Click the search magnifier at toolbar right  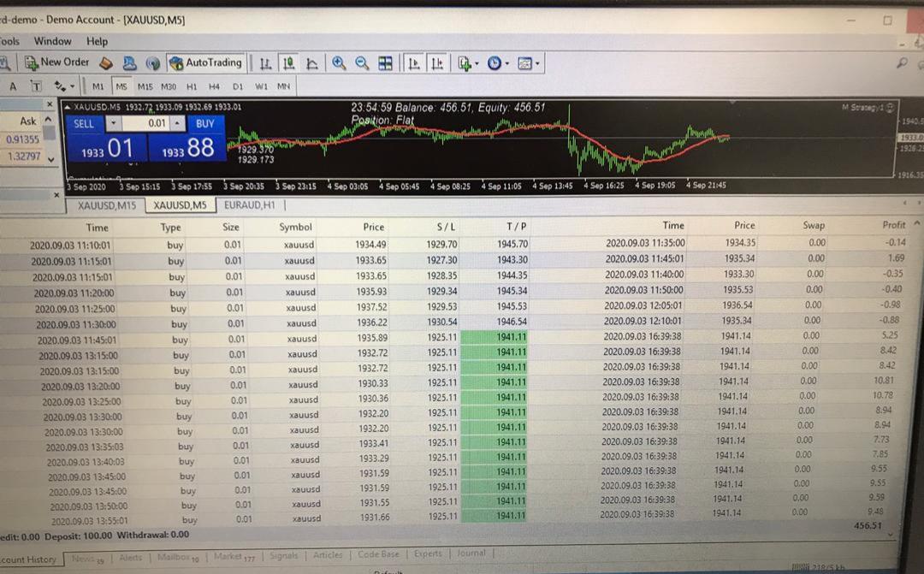(902, 62)
